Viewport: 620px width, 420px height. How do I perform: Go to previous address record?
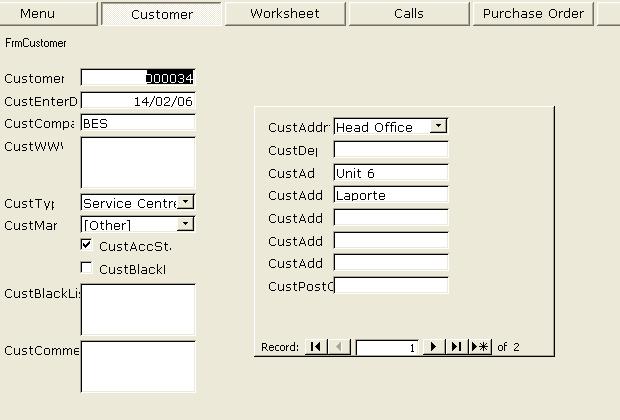pos(338,347)
